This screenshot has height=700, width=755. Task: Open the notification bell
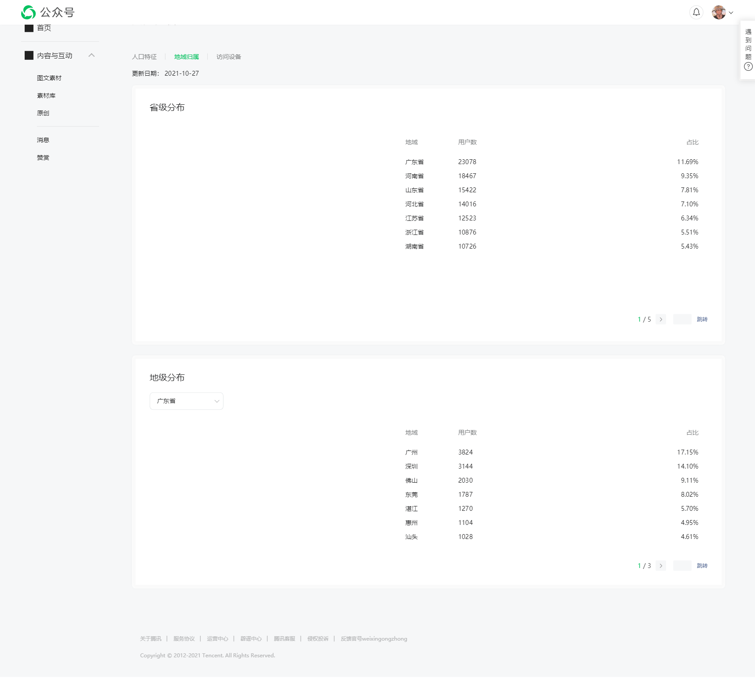696,12
